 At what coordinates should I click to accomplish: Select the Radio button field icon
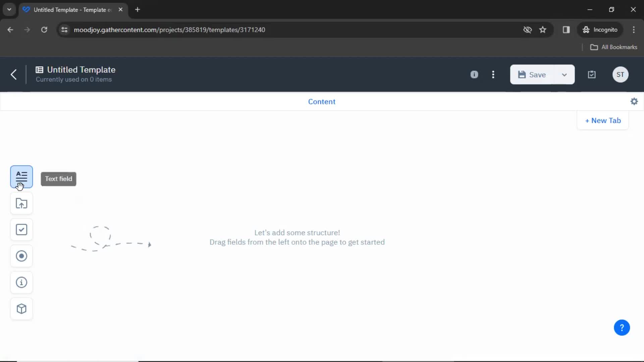[21, 256]
